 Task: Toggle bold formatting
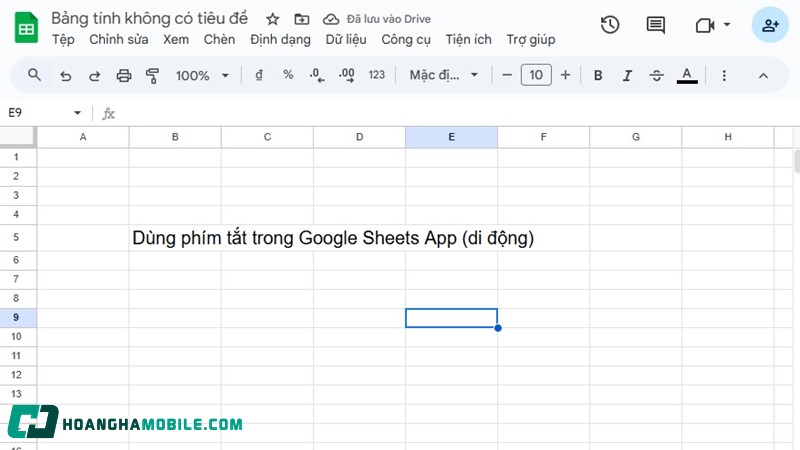click(x=598, y=76)
